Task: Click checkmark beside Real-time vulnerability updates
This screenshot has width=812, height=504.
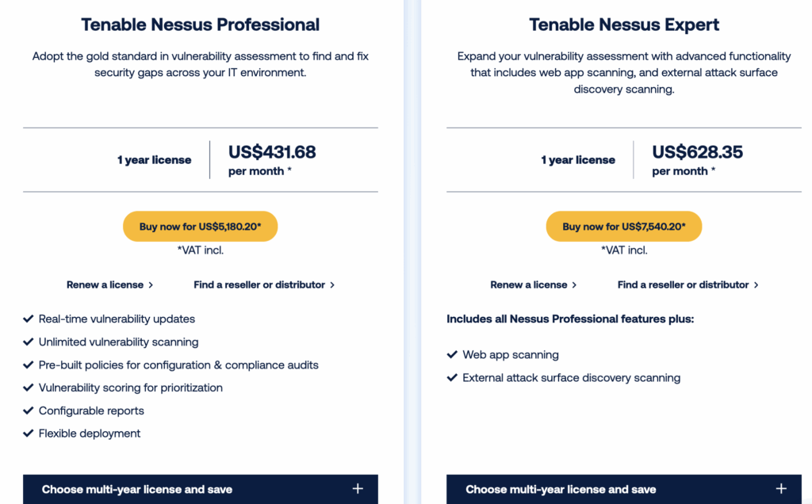Action: (x=29, y=319)
